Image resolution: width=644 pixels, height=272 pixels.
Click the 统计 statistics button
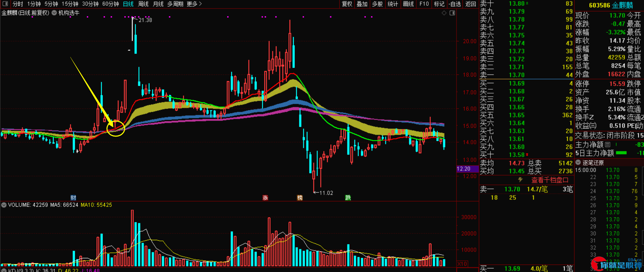(393, 4)
